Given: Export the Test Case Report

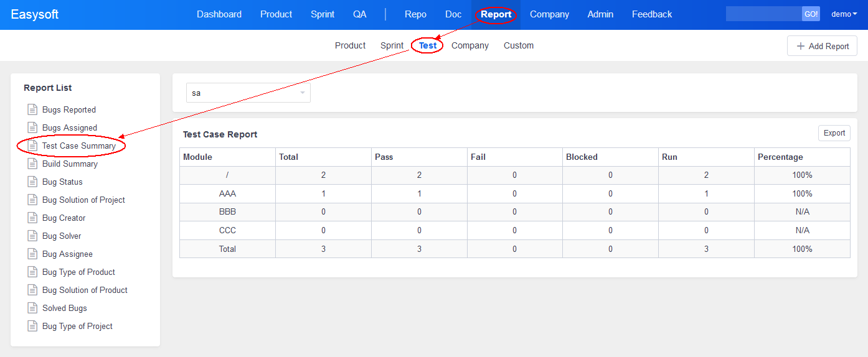Looking at the screenshot, I should [834, 133].
